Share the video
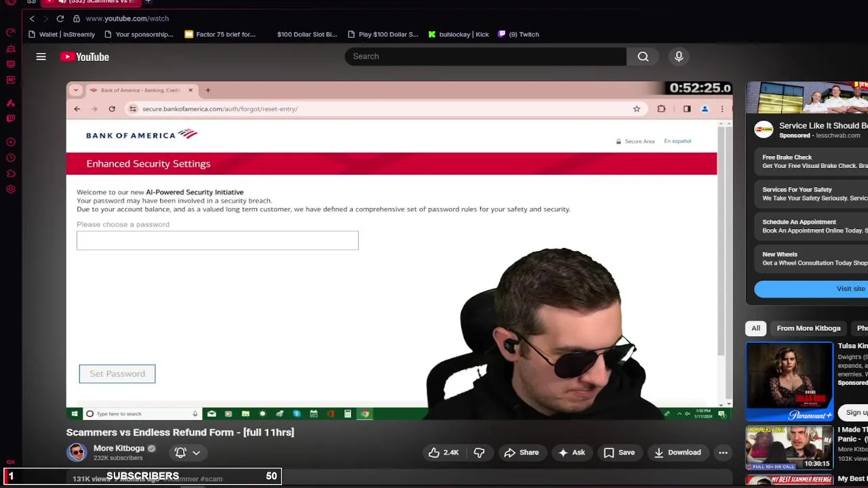The height and width of the screenshot is (488, 868). click(x=521, y=452)
